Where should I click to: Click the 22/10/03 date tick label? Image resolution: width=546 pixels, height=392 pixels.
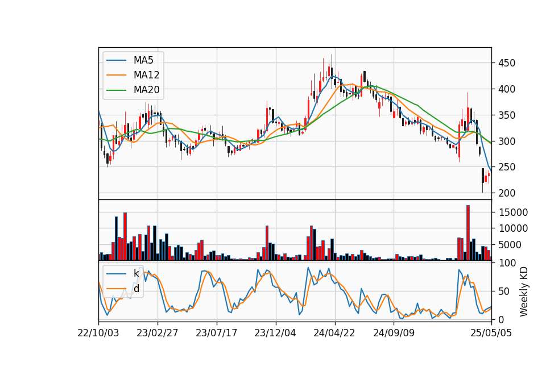pyautogui.click(x=98, y=333)
